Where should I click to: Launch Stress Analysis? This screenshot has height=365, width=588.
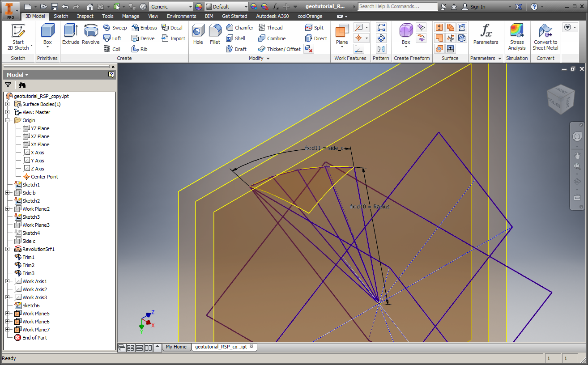coord(517,37)
